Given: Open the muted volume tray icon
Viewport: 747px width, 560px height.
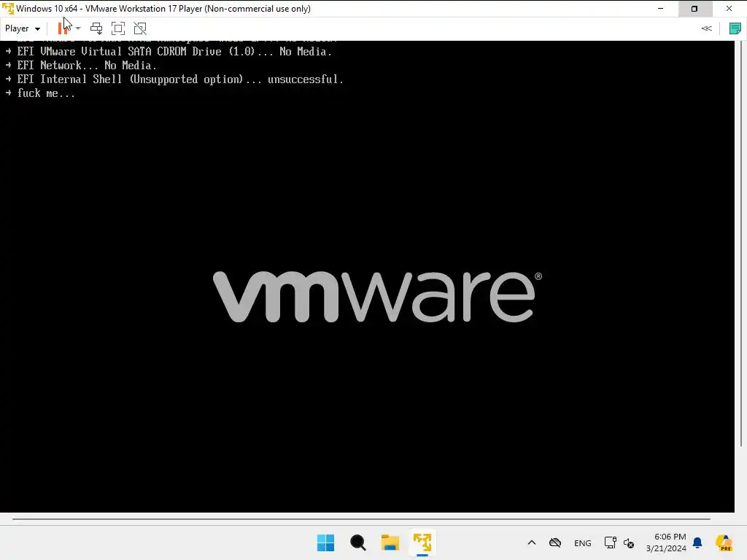Looking at the screenshot, I should coord(629,542).
